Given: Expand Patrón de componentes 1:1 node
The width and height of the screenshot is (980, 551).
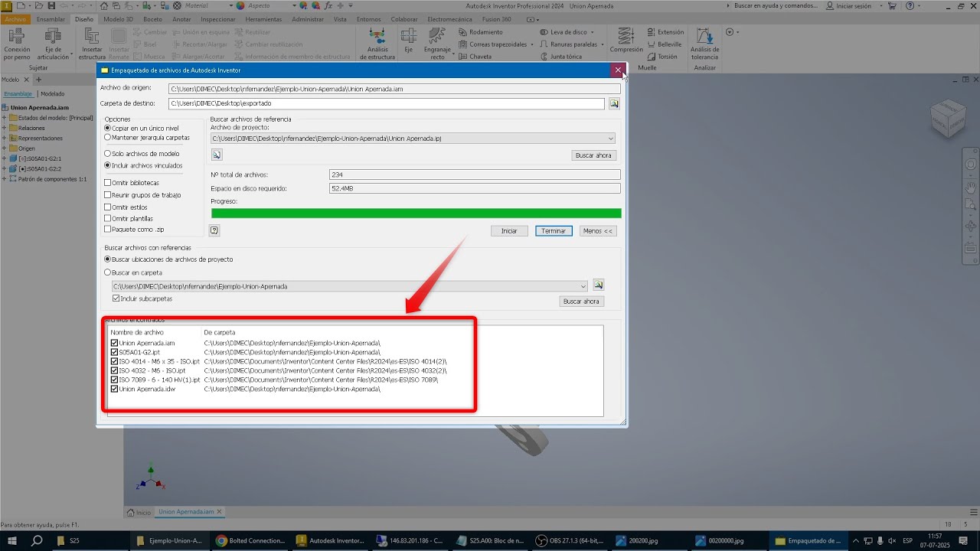Looking at the screenshot, I should point(4,178).
